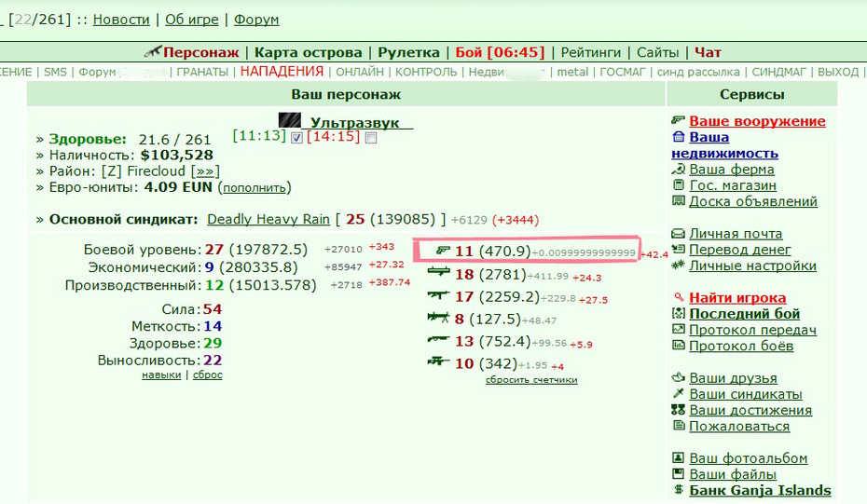
Task: Click the pistol skill icon, level 11
Action: (x=443, y=251)
